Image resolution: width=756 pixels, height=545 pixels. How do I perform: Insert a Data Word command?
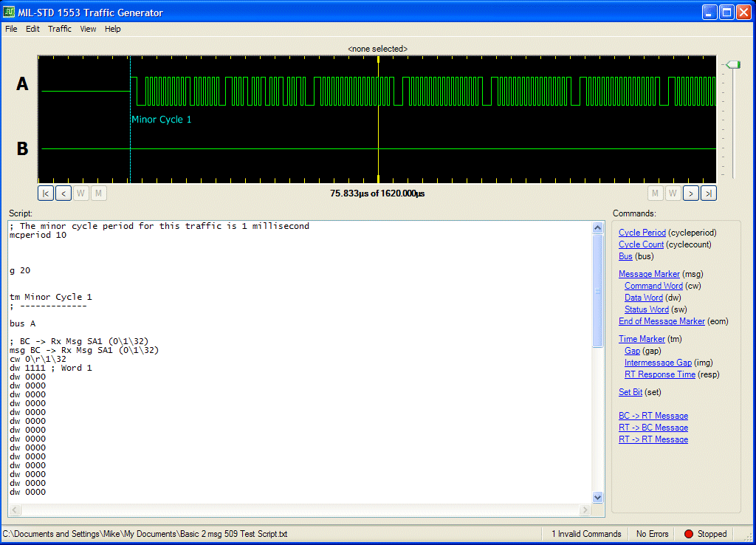click(644, 298)
